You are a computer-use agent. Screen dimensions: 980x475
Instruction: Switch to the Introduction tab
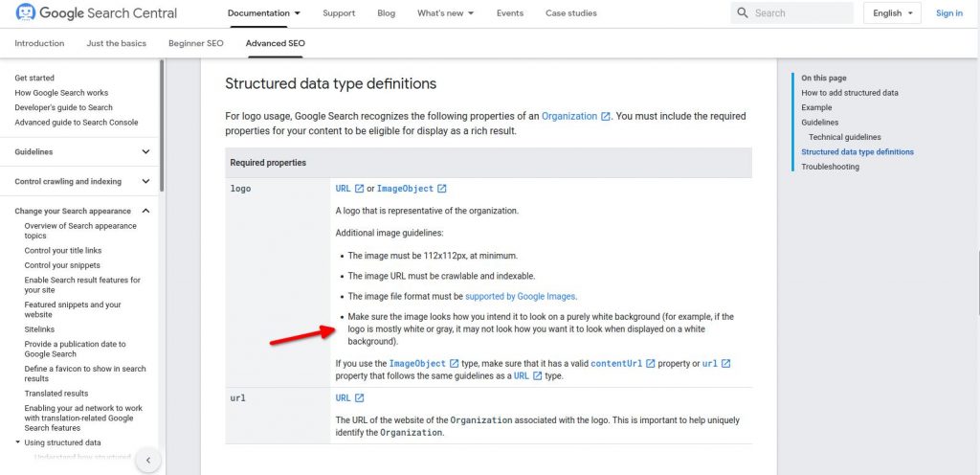39,44
